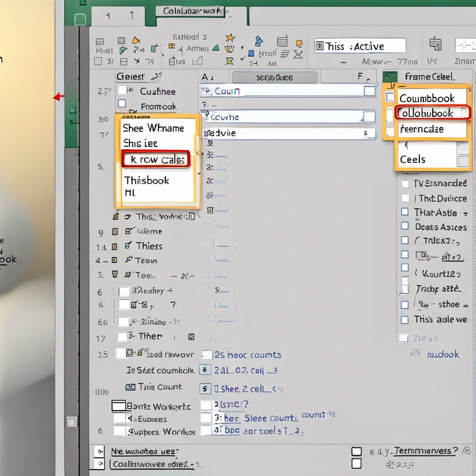Click the Thisbook entry in the popup list
The height and width of the screenshot is (476, 476).
coord(146,180)
